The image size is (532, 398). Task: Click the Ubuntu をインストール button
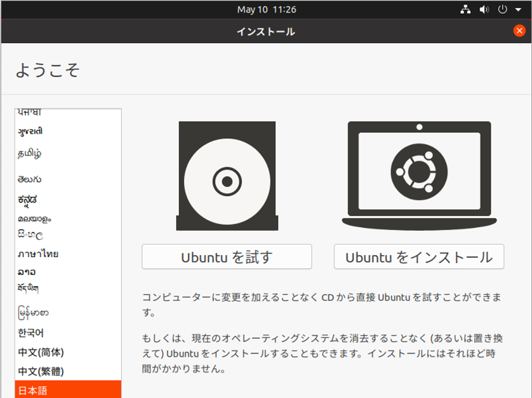[x=419, y=256]
